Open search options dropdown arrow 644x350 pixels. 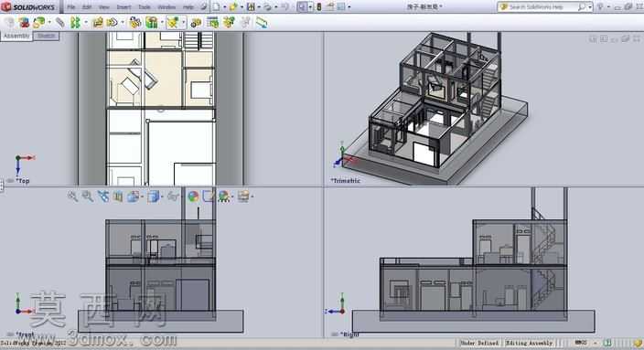pyautogui.click(x=590, y=7)
